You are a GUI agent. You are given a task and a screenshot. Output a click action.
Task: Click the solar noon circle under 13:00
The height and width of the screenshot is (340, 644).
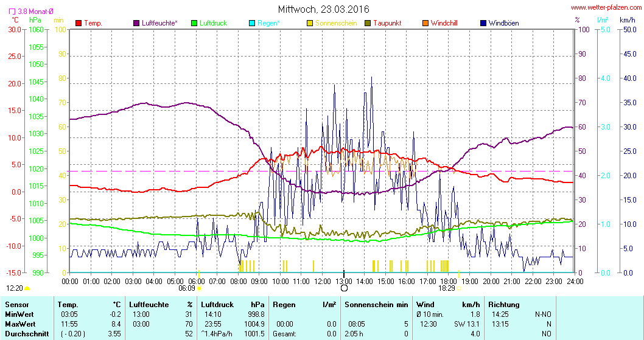click(x=344, y=288)
